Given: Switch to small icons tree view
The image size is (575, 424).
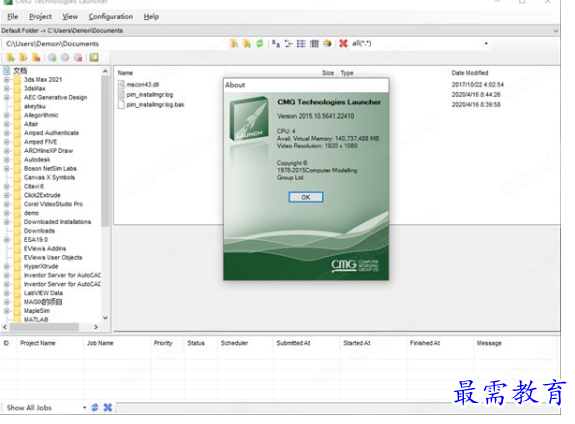Looking at the screenshot, I should 289,44.
